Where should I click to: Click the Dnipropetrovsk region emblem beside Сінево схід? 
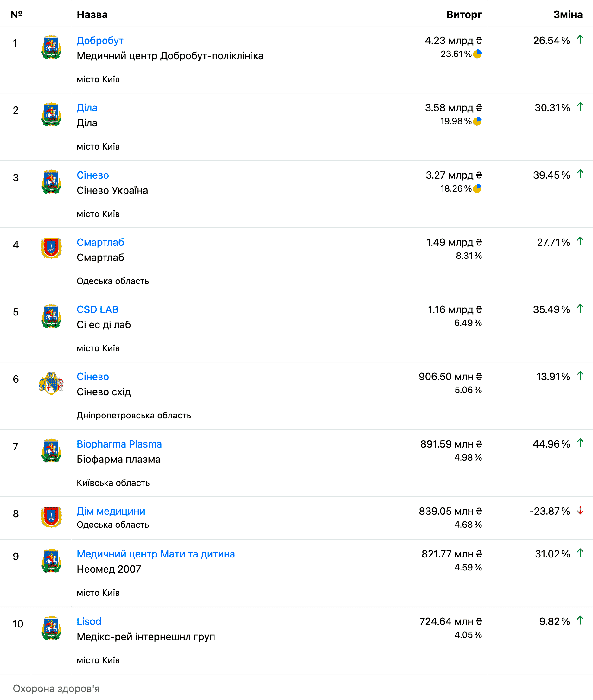[51, 383]
